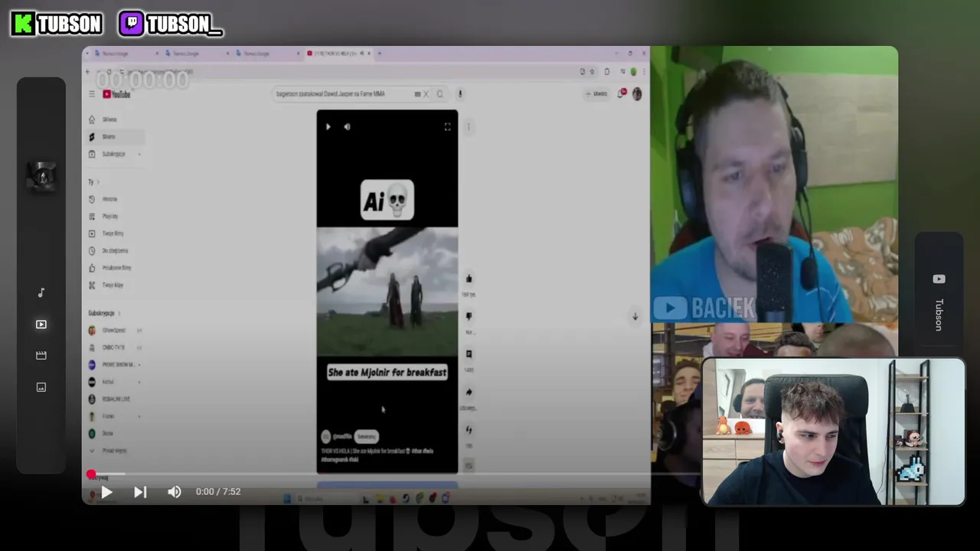Open Twoje klipy in the sidebar

pos(115,285)
